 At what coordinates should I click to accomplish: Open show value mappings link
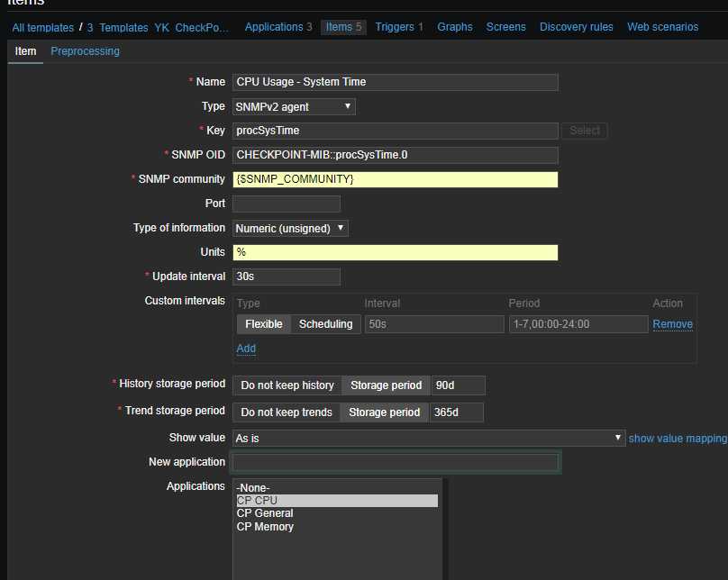678,439
